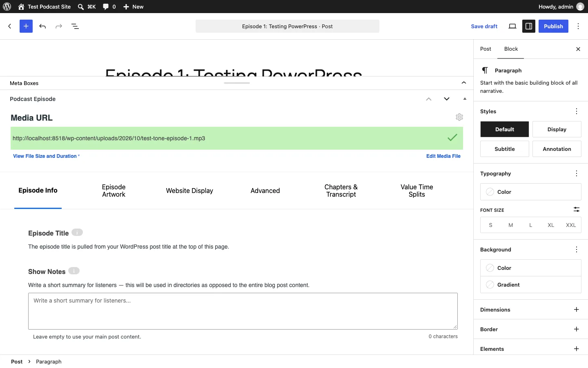Select the Display paragraph style
Image resolution: width=588 pixels, height=368 pixels.
point(557,129)
